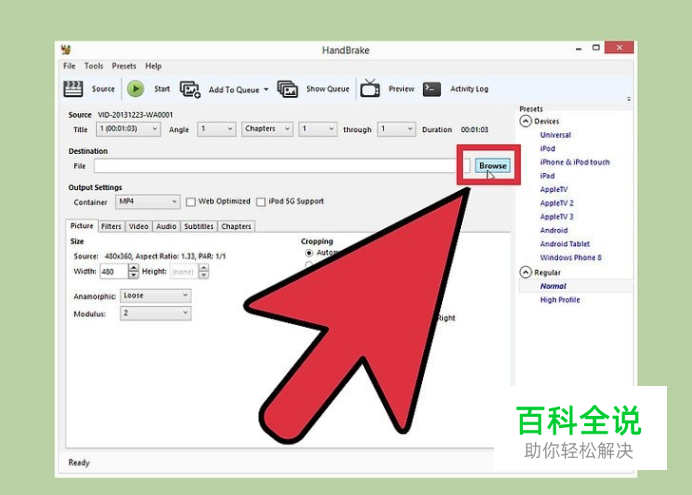The height and width of the screenshot is (495, 692).
Task: Switch to the Picture tab
Action: point(82,225)
